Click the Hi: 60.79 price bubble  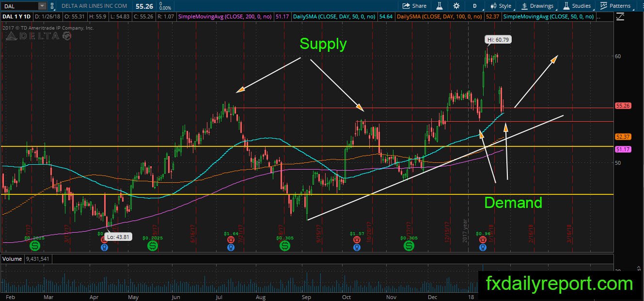499,39
